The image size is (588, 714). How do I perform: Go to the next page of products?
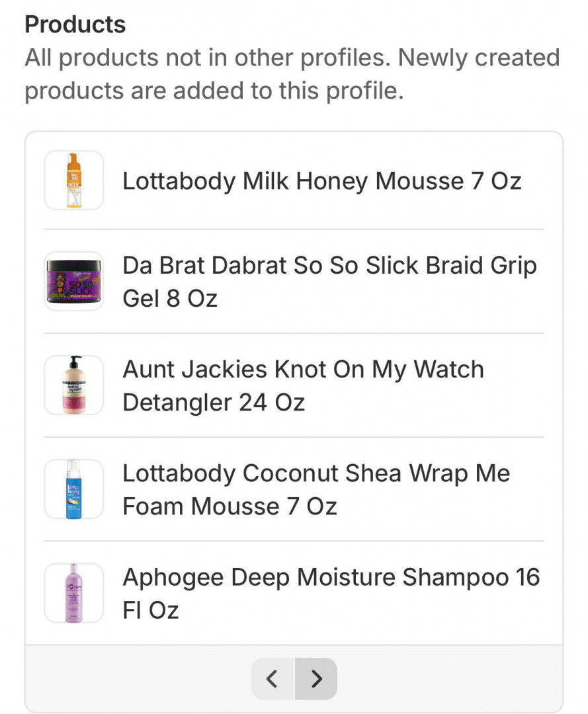coord(315,678)
